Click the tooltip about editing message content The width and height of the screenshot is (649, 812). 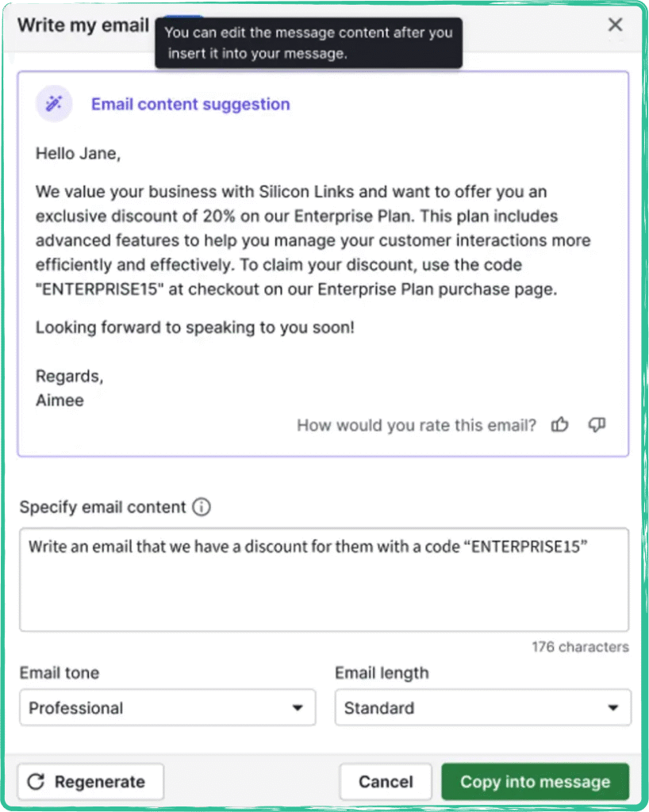(x=308, y=44)
